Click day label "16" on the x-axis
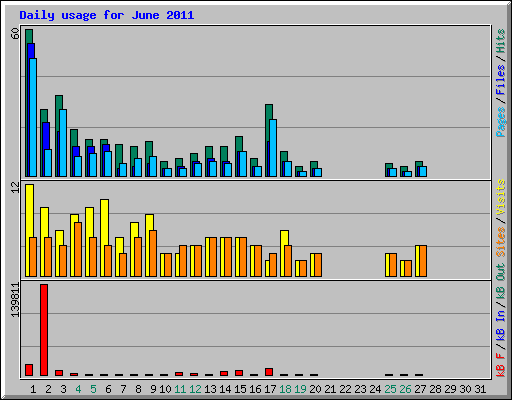Screen dimensions: 512x400 255,389
